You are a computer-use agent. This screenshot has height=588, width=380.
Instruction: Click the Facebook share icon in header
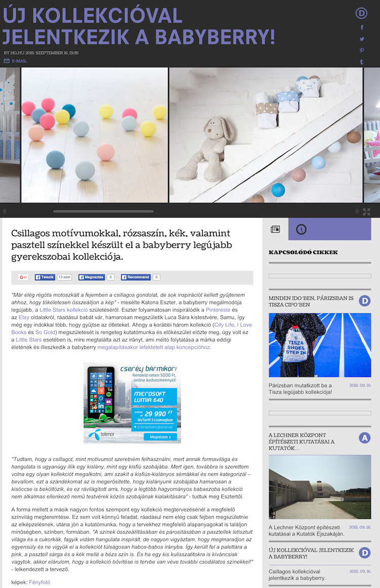[x=362, y=27]
